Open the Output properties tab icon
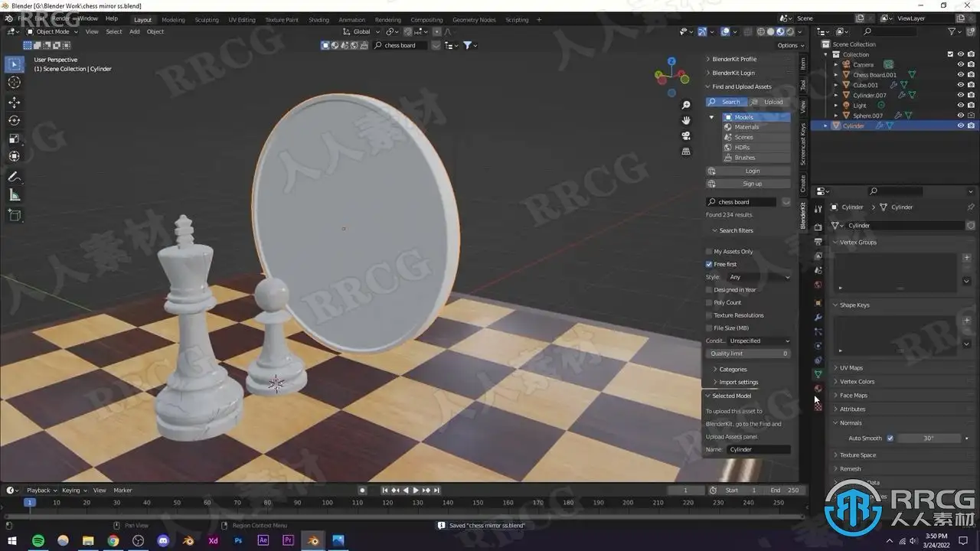This screenshot has height=551, width=980. click(x=818, y=241)
